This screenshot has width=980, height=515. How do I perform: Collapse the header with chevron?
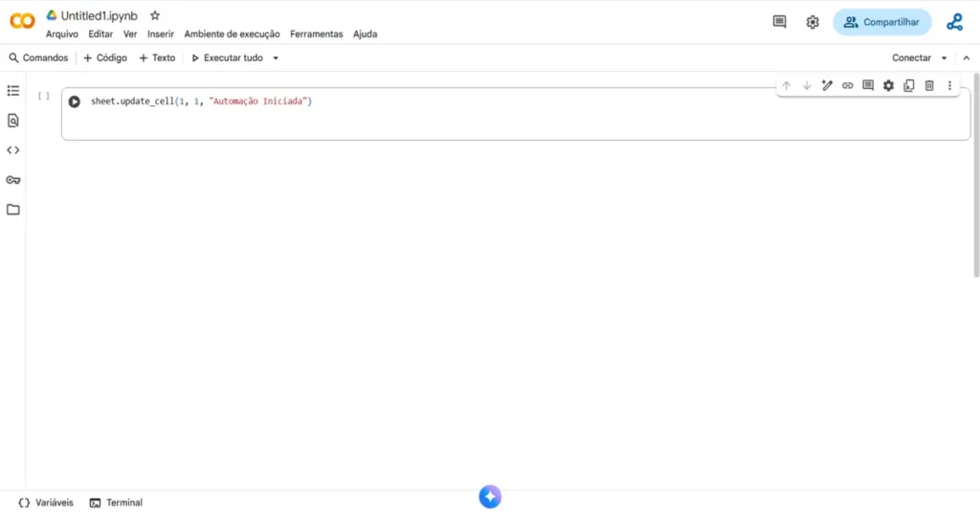967,58
